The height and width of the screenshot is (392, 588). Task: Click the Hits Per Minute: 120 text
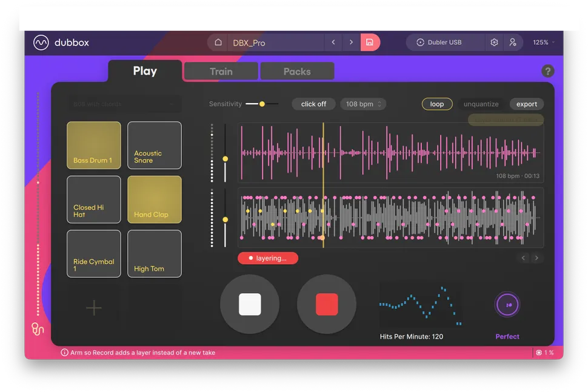(x=412, y=336)
